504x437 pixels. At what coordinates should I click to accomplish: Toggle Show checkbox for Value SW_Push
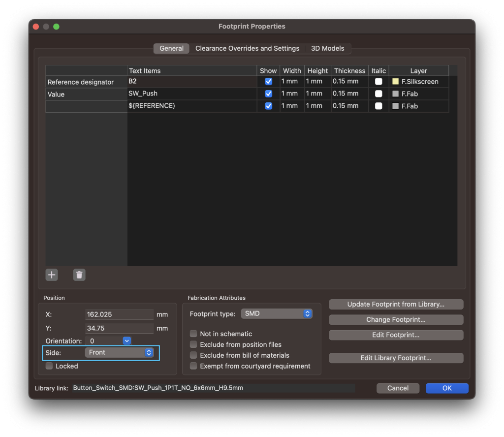tap(268, 94)
